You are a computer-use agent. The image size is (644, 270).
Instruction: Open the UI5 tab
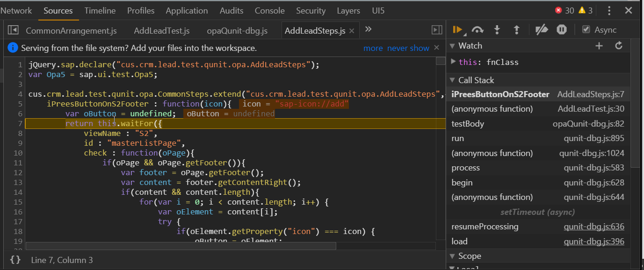pyautogui.click(x=378, y=10)
